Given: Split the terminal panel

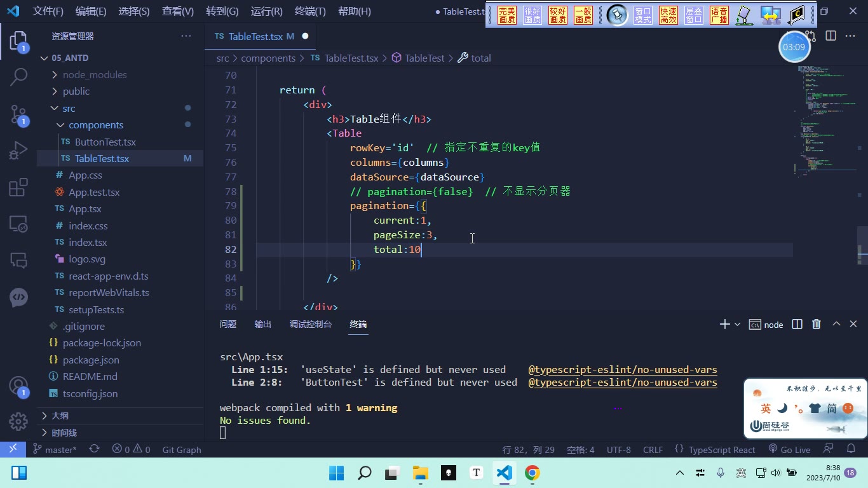Looking at the screenshot, I should pos(797,324).
